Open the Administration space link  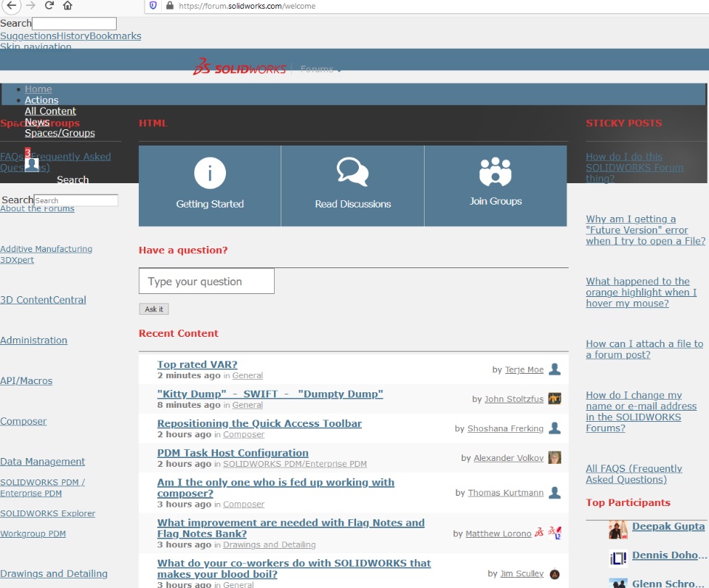point(33,340)
